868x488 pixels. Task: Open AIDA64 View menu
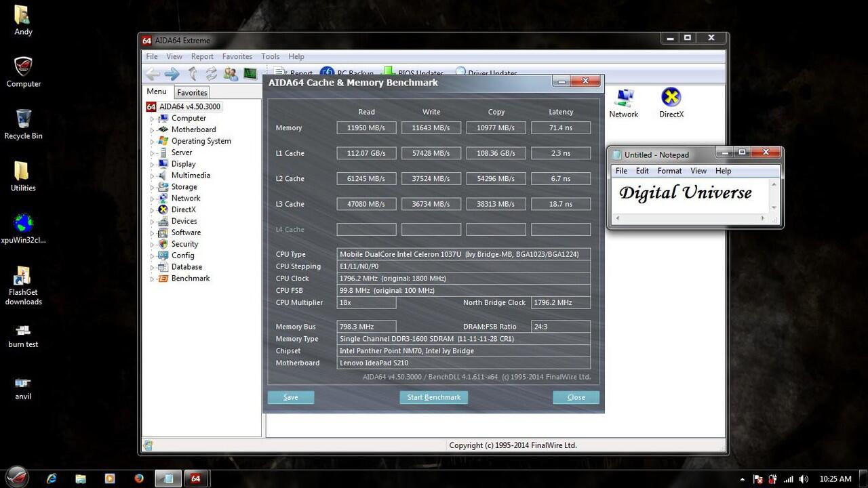174,56
